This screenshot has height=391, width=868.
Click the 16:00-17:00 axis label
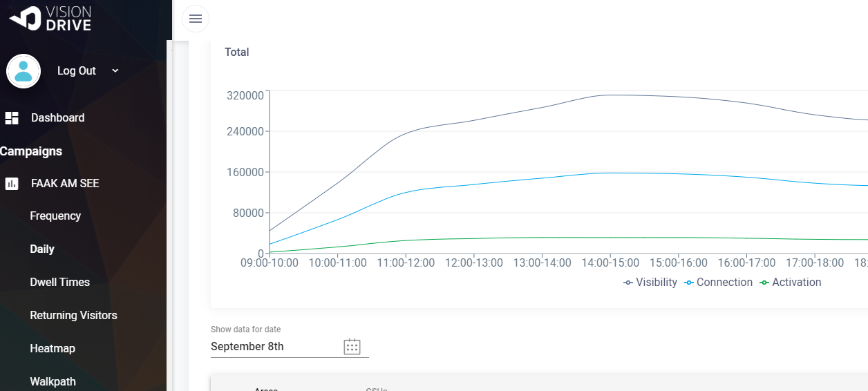pos(746,263)
